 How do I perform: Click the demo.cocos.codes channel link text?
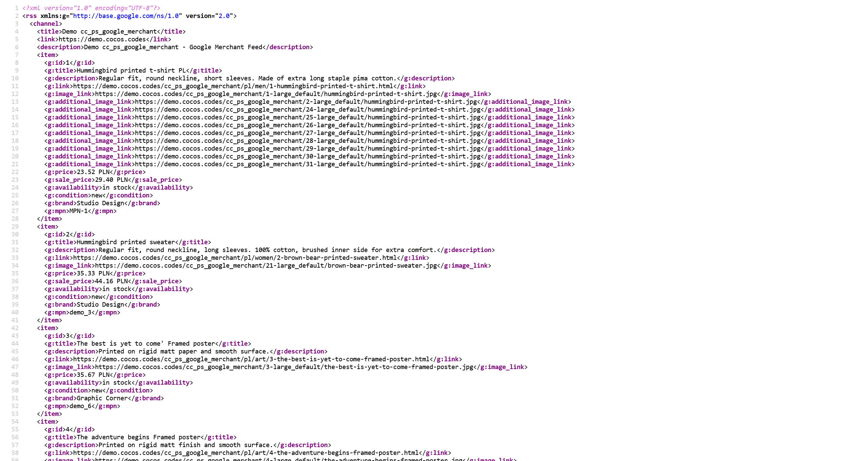[102, 39]
